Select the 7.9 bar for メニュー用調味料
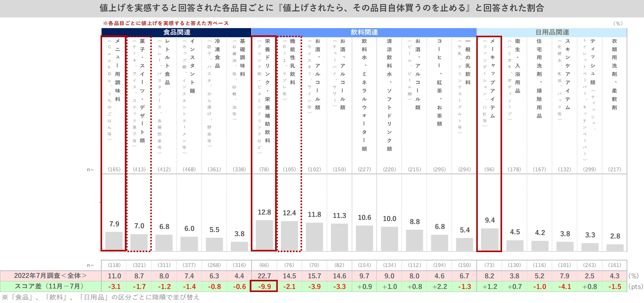 point(114,241)
